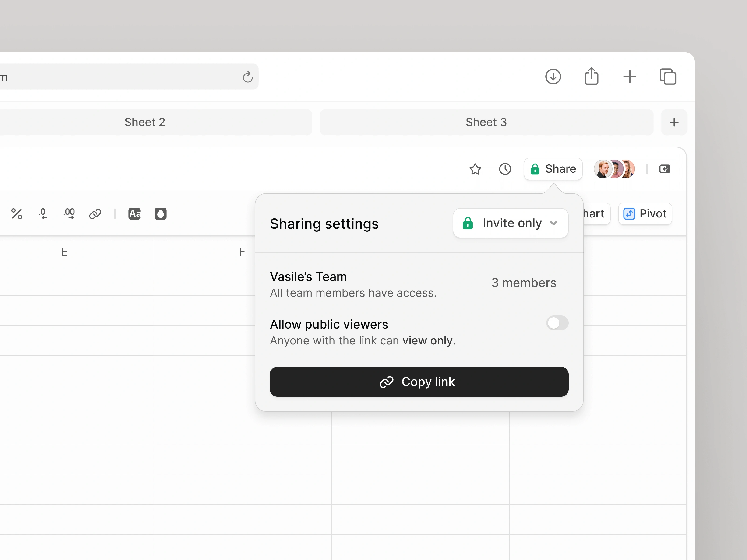This screenshot has width=747, height=560.
Task: Enable the Allow public viewers toggle
Action: pos(557,323)
